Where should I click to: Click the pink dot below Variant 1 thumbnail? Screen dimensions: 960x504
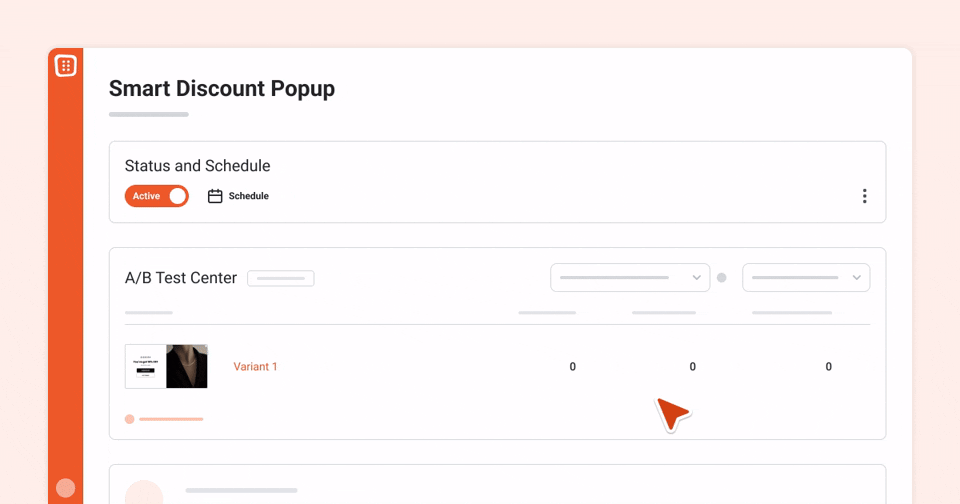(x=130, y=419)
